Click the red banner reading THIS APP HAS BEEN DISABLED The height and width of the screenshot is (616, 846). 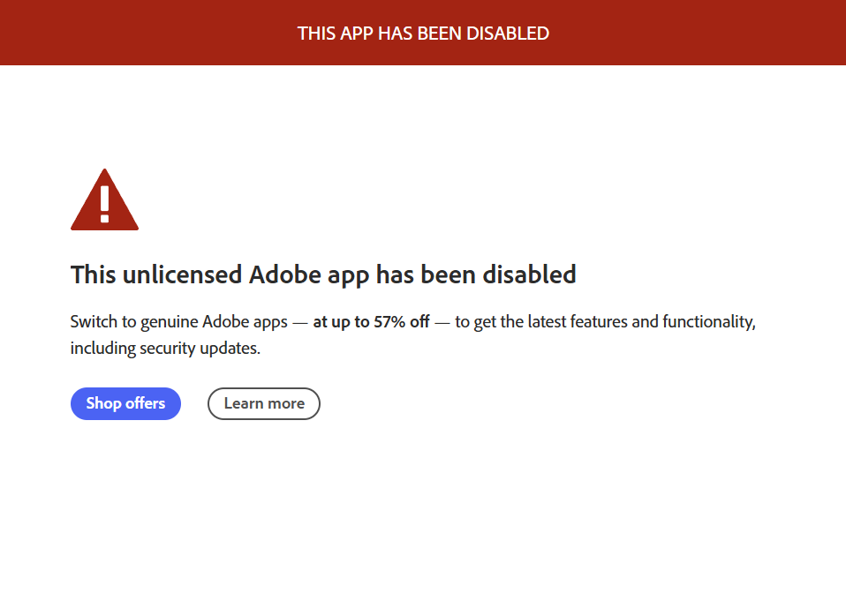click(x=423, y=33)
